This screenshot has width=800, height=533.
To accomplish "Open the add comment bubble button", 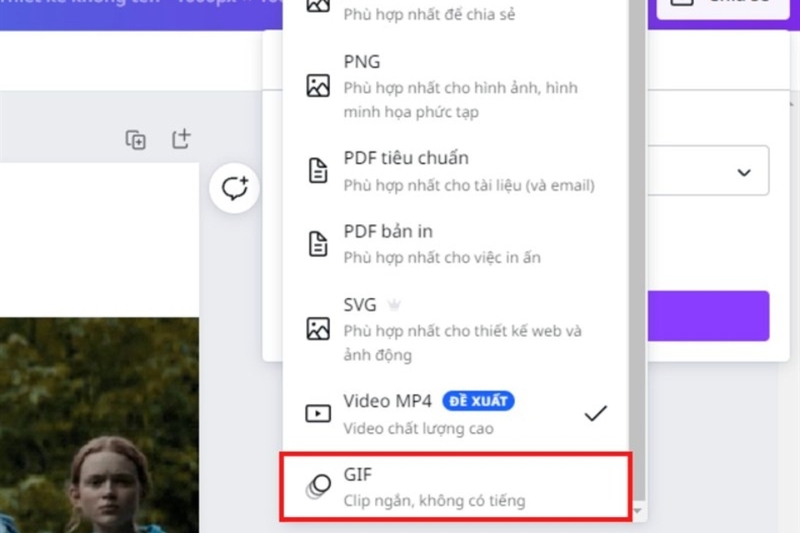I will pos(234,188).
